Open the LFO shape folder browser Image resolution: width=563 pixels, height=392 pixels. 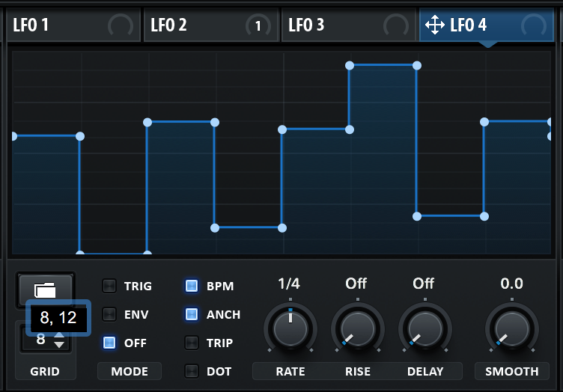46,287
